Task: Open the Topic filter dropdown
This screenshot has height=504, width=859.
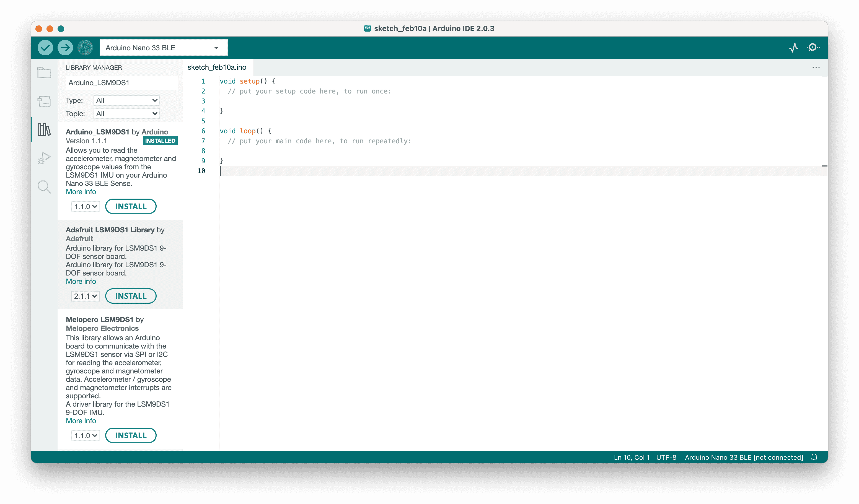Action: coord(126,113)
